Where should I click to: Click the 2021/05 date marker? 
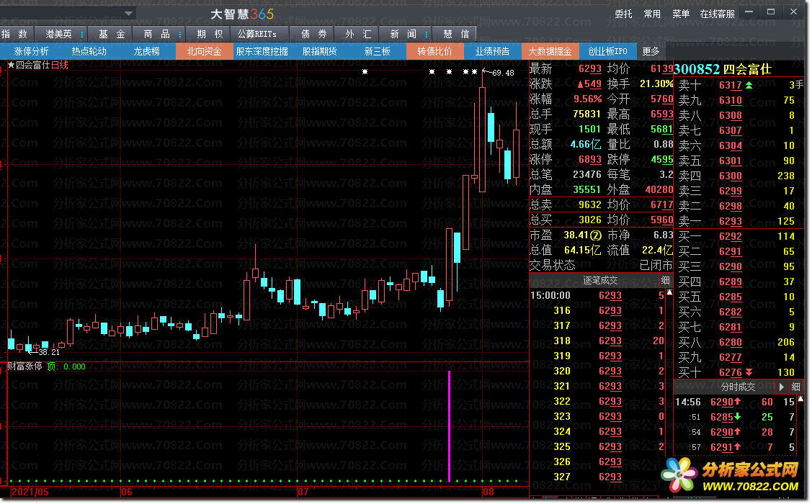coord(30,492)
